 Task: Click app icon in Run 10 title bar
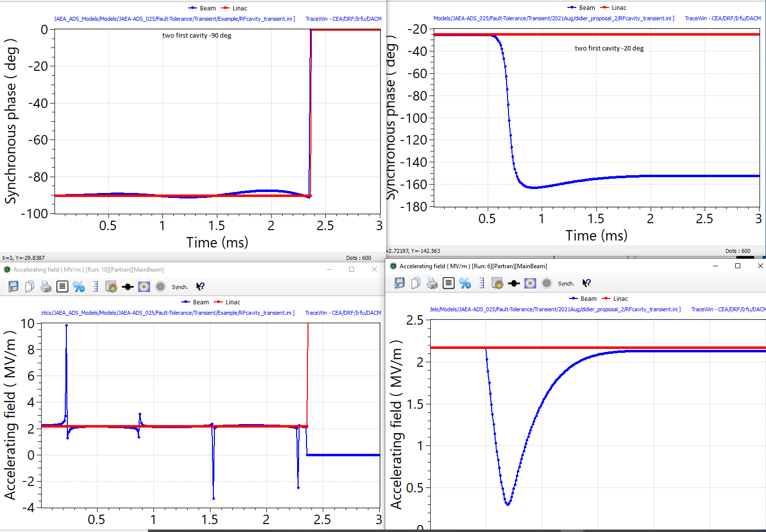point(7,270)
